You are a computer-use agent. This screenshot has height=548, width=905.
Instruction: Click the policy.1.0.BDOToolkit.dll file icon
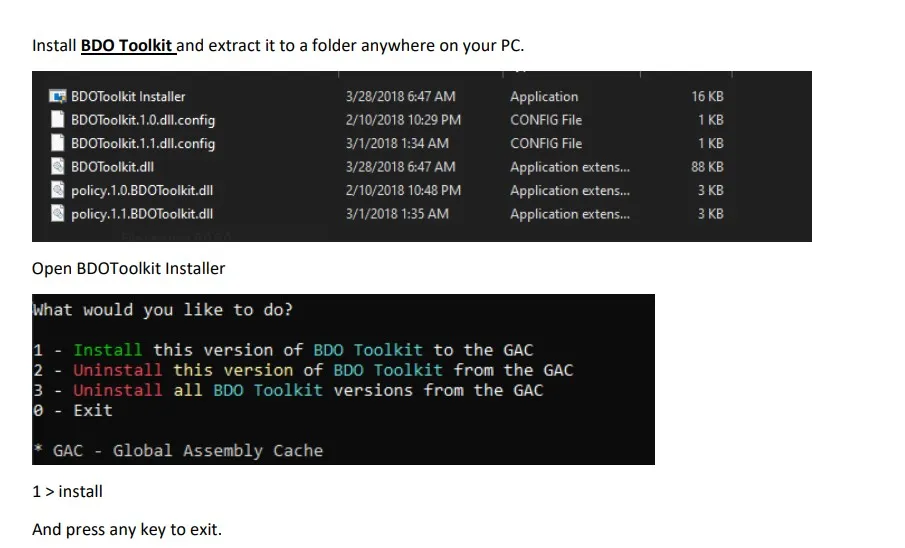[x=59, y=190]
